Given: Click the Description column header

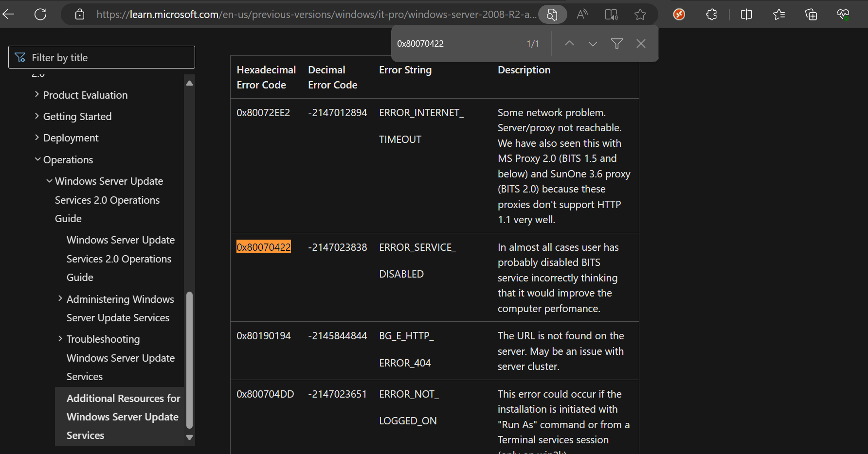Looking at the screenshot, I should coord(524,70).
